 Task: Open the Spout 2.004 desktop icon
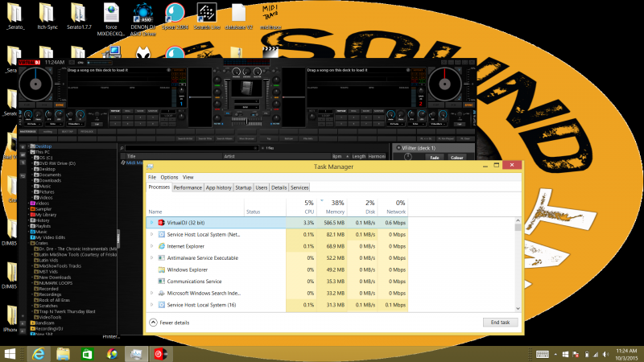175,16
